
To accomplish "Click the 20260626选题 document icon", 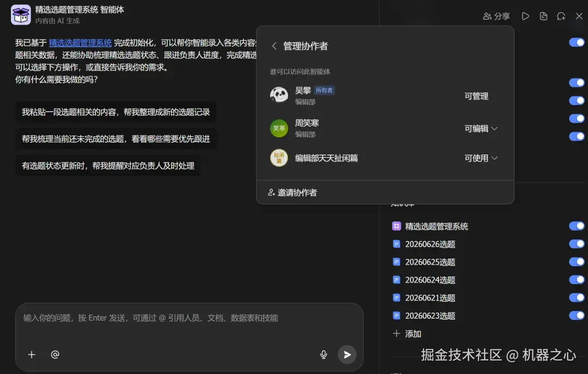I will point(396,244).
